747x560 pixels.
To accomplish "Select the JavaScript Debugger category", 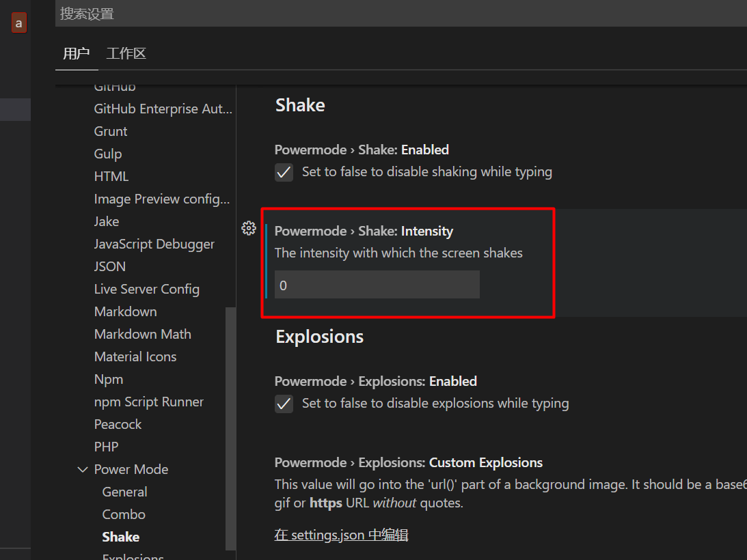I will 154,244.
